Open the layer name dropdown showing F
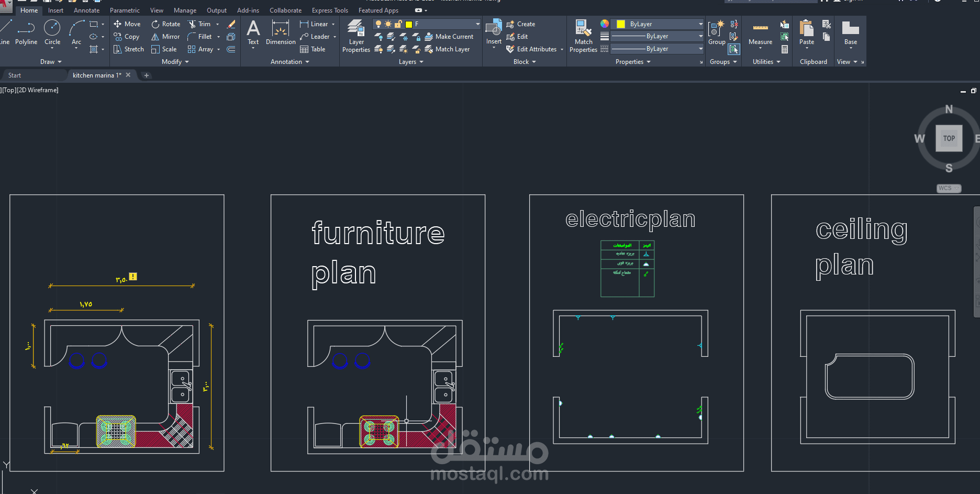This screenshot has width=980, height=494. click(x=427, y=24)
